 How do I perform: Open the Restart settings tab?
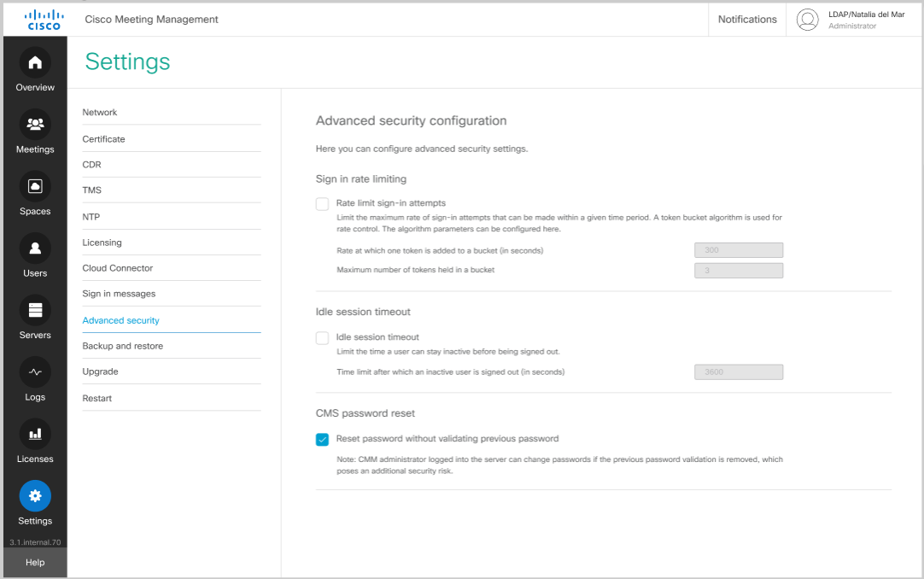click(x=172, y=398)
